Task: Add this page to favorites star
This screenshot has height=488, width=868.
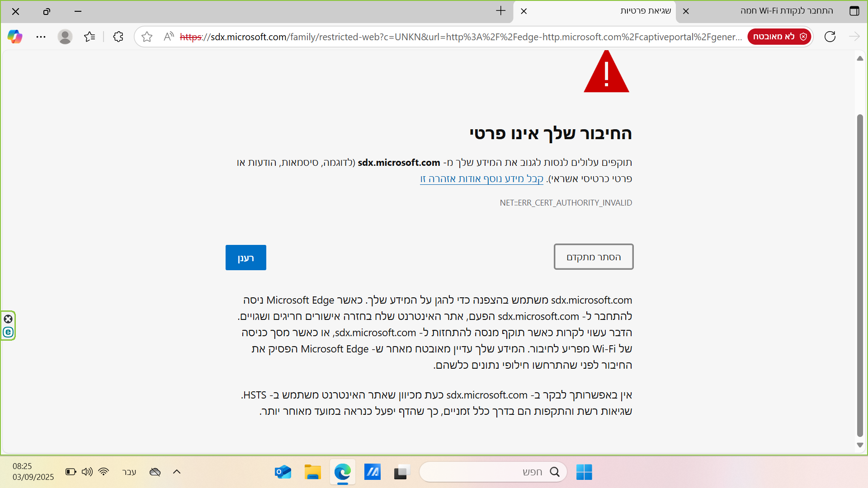Action: (x=147, y=37)
